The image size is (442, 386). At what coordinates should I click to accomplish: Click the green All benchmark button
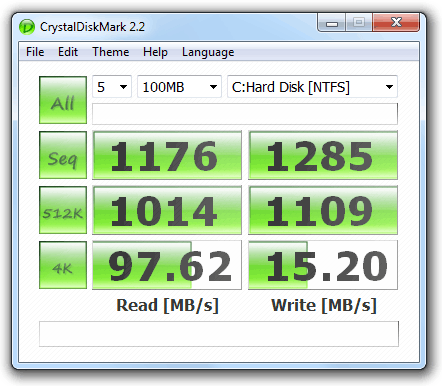coord(63,100)
